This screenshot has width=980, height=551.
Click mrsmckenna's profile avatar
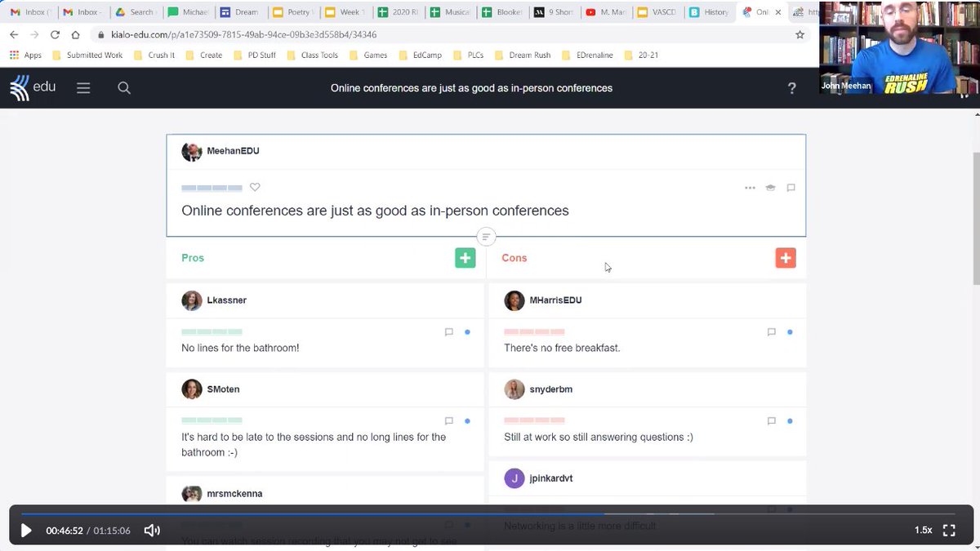(192, 494)
